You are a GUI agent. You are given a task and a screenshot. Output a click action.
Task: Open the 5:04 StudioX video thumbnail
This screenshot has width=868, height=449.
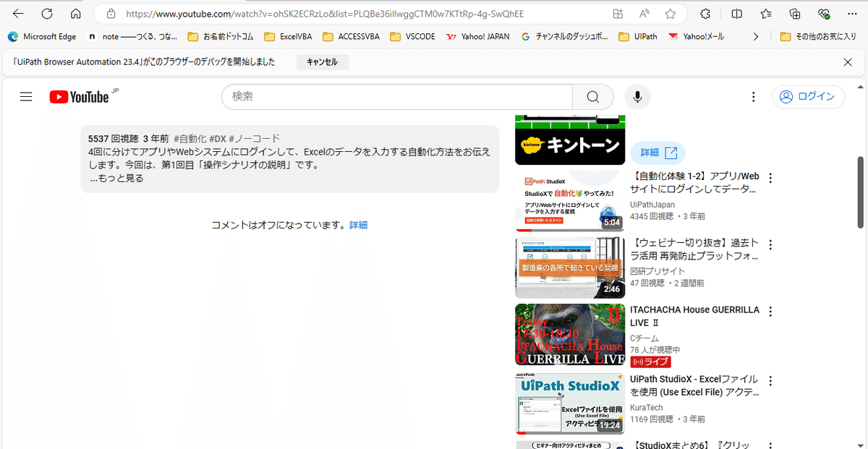[x=570, y=201]
